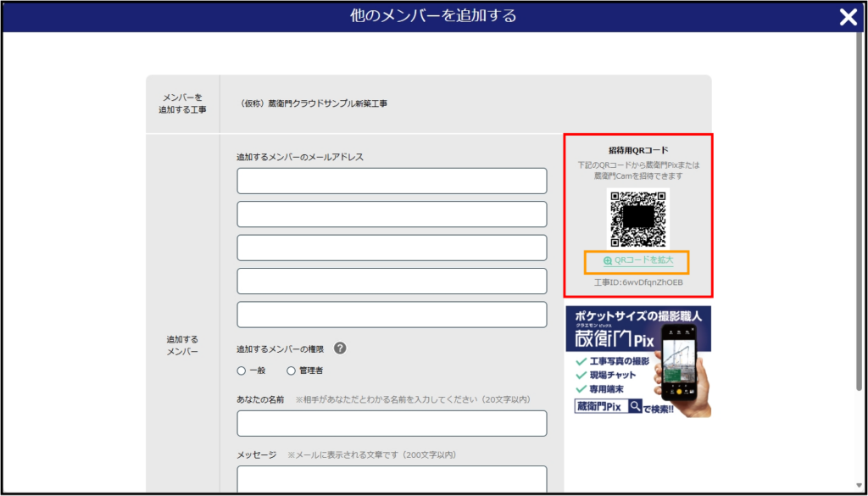Click the あなたの名前 input field
The width and height of the screenshot is (868, 496).
coord(392,423)
